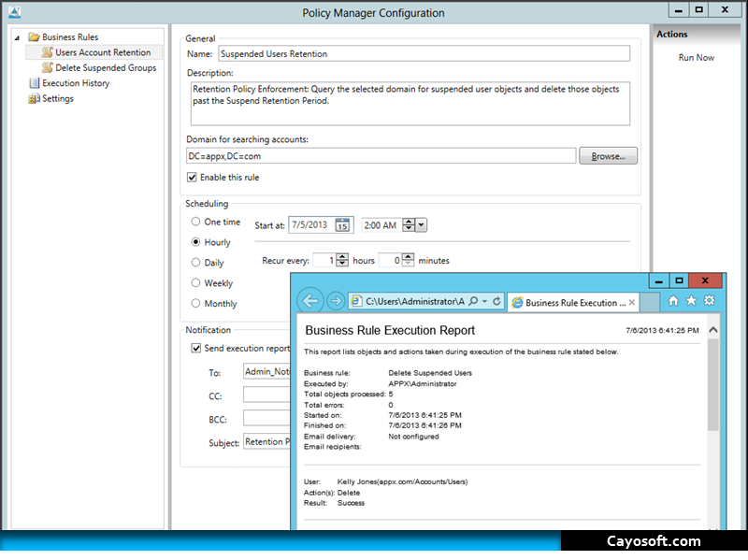
Task: Switch to Business Rule Execution browser tab
Action: 573,302
